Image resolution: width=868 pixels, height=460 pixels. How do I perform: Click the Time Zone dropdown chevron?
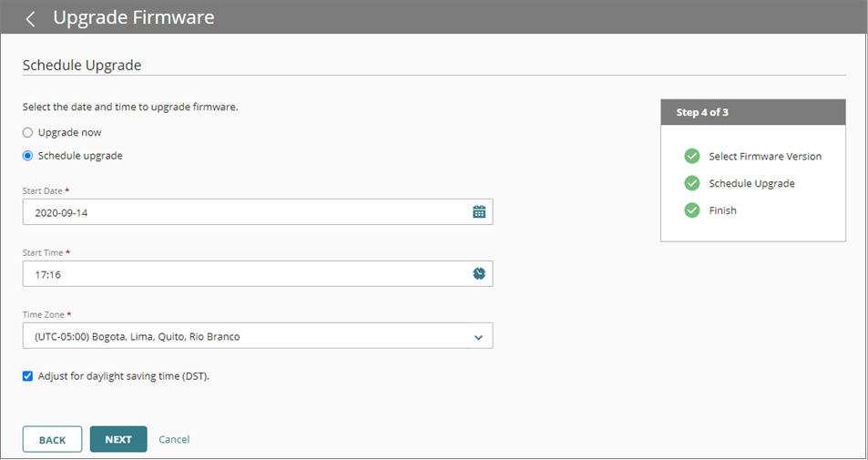tap(478, 337)
